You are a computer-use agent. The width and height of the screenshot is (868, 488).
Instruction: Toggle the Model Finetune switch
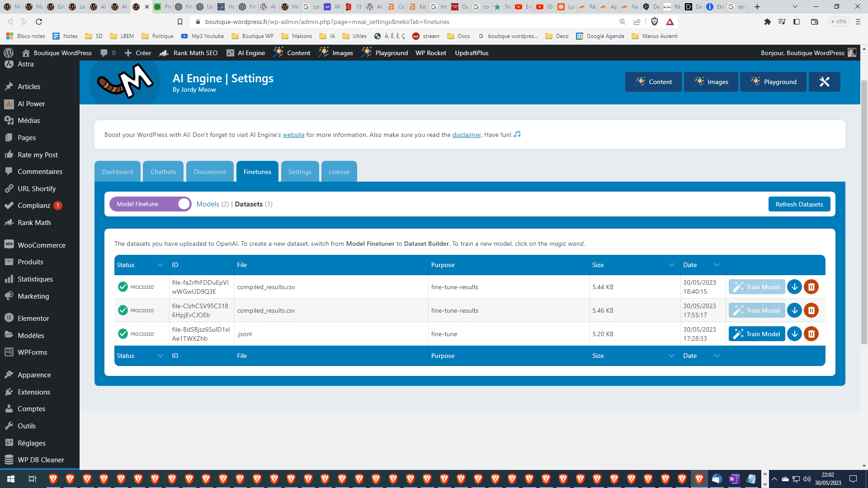click(184, 204)
